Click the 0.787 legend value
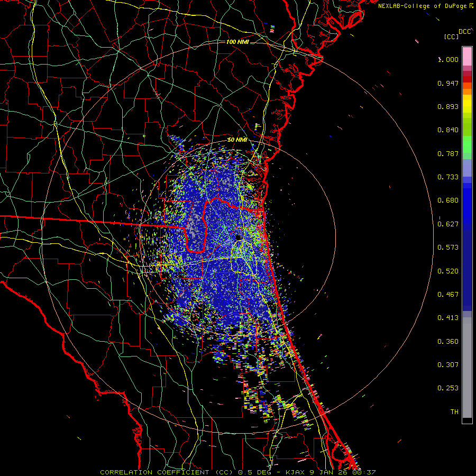The width and height of the screenshot is (476, 476). coord(448,153)
